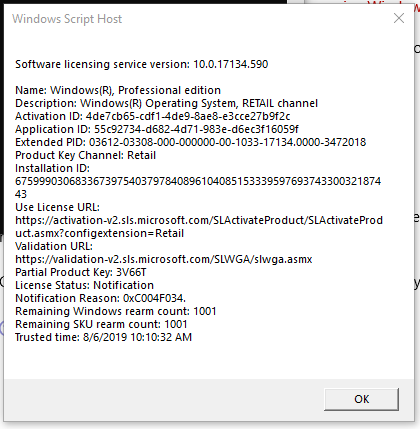The height and width of the screenshot is (429, 420).
Task: Click the 'Product Key Channel: Retail' line
Action: 86,155
